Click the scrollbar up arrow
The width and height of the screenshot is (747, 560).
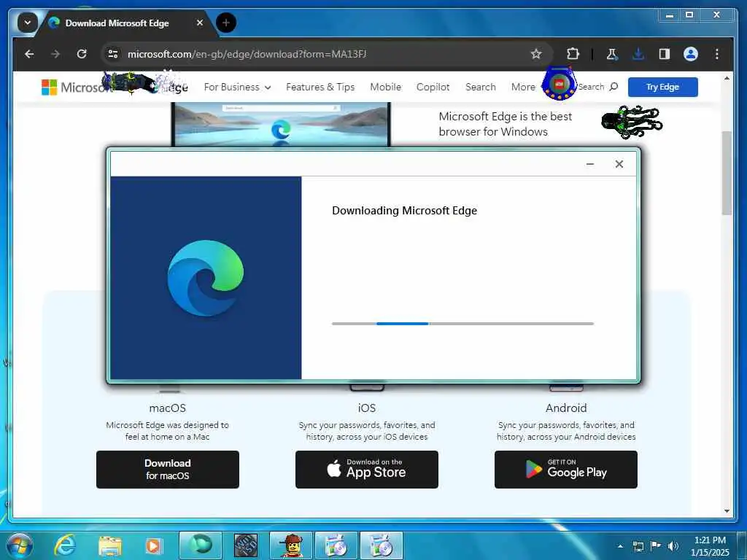coord(727,78)
